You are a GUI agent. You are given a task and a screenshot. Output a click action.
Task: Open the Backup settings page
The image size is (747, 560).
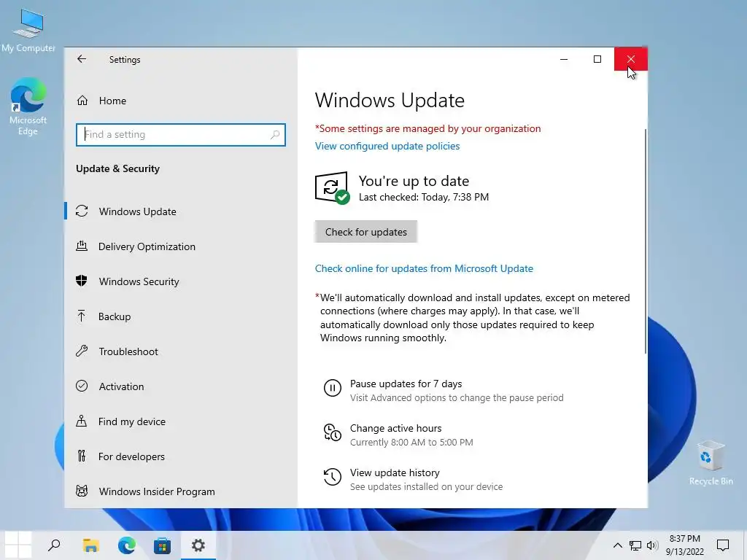(181, 316)
